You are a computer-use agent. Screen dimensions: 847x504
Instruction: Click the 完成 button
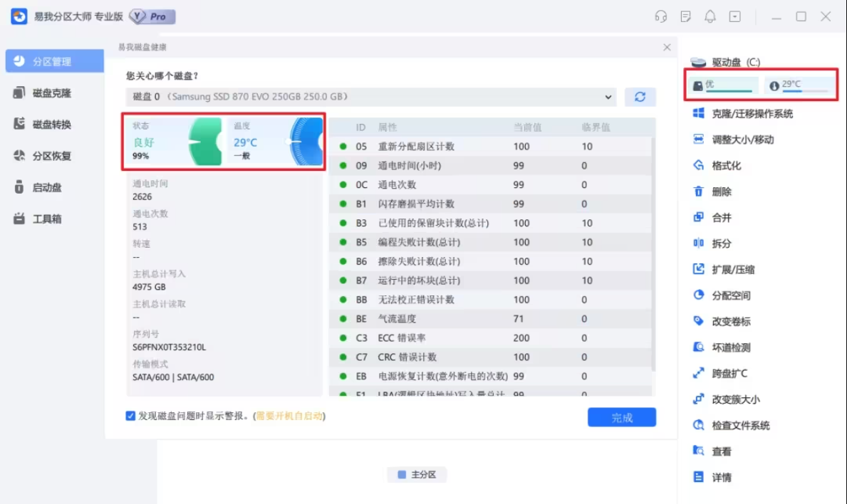coord(622,417)
